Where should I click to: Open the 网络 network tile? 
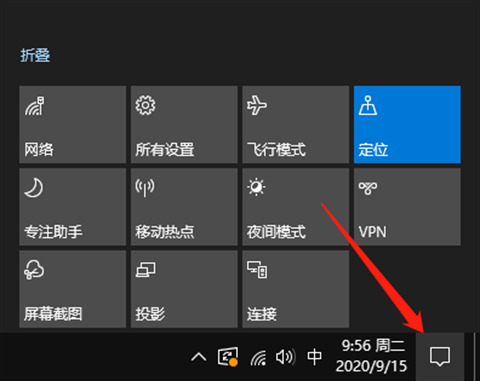73,124
